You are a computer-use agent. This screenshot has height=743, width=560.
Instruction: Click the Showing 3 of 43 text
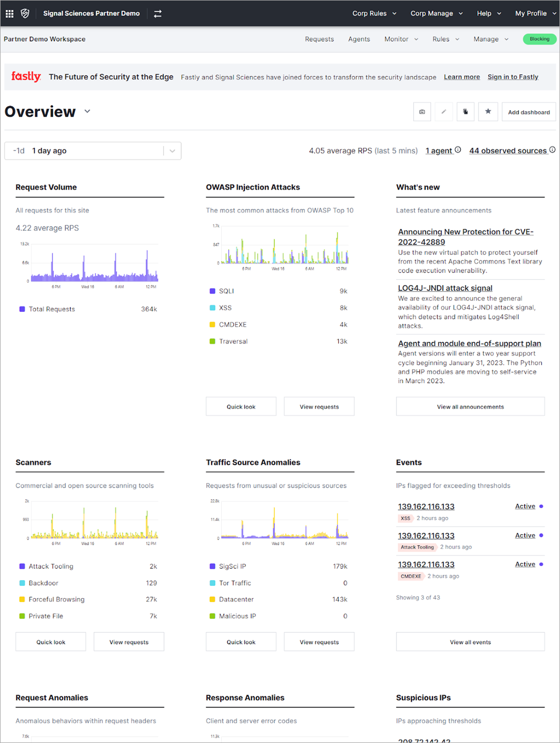(x=418, y=597)
